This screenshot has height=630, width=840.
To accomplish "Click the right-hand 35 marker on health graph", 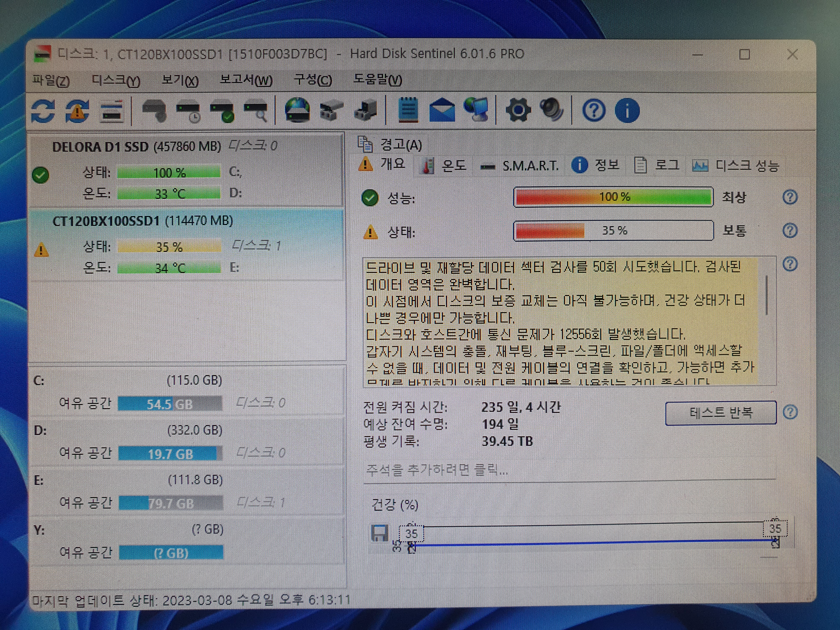I will 775,528.
